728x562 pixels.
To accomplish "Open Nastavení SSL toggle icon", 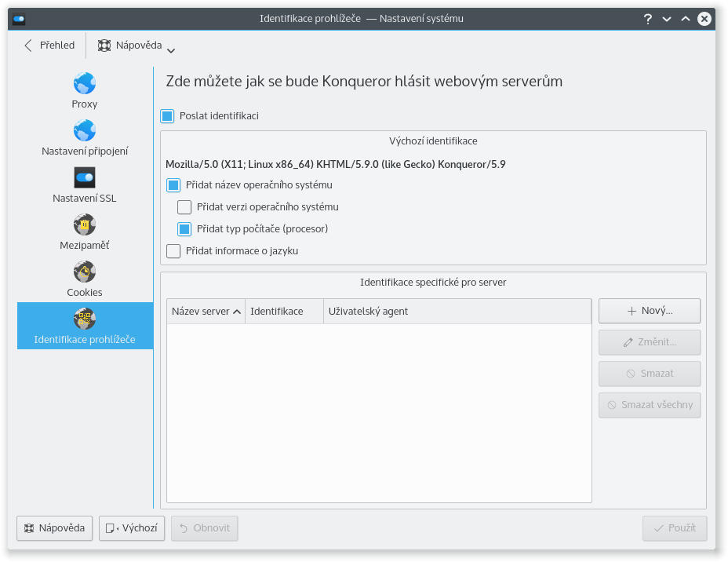I will pyautogui.click(x=85, y=177).
